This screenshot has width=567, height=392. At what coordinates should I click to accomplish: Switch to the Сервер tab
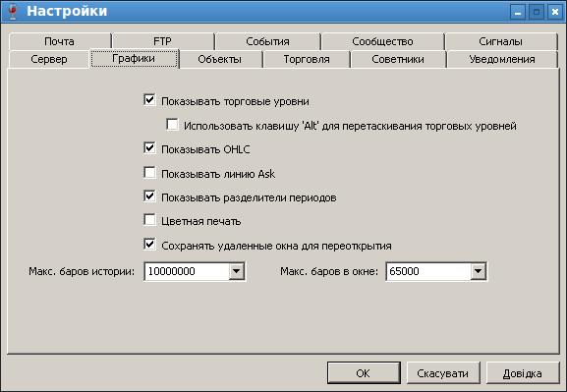click(x=49, y=59)
